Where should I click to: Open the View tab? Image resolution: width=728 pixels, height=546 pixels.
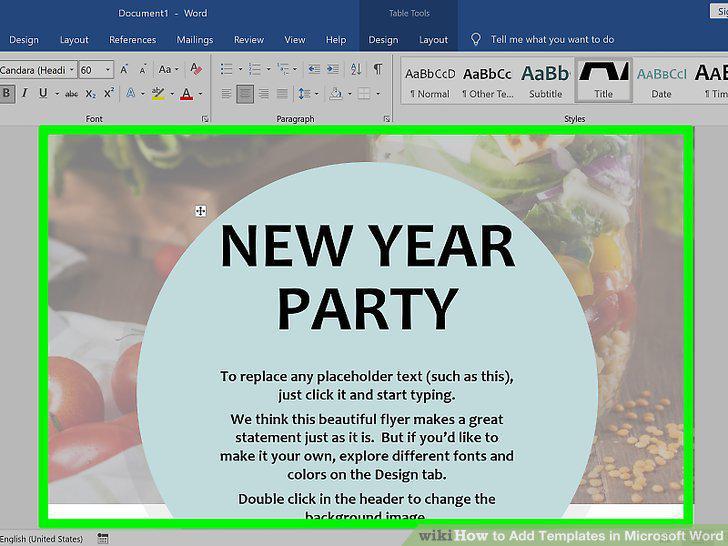pyautogui.click(x=295, y=40)
